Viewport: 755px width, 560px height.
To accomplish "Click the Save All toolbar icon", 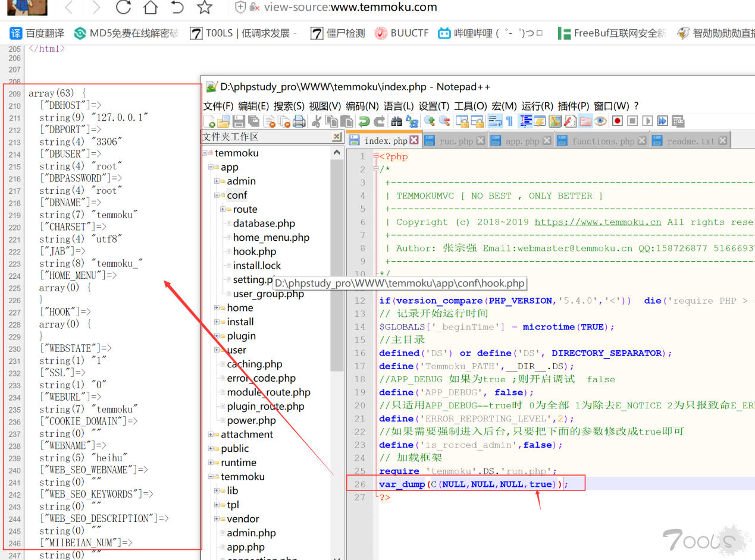I will (x=253, y=121).
